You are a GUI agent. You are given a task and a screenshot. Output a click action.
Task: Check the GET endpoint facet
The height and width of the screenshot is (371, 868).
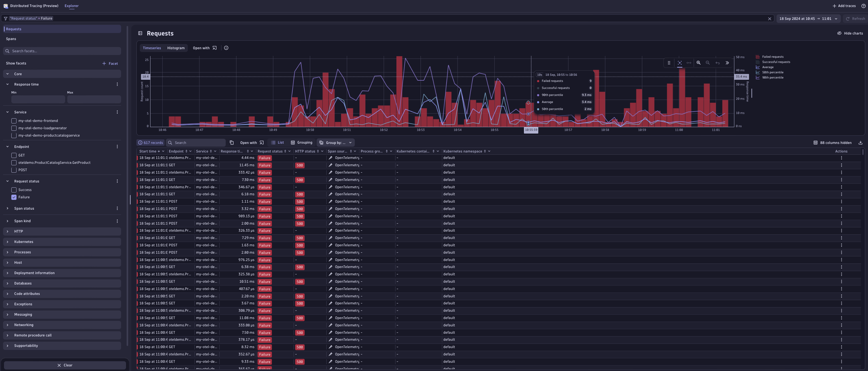pyautogui.click(x=14, y=155)
